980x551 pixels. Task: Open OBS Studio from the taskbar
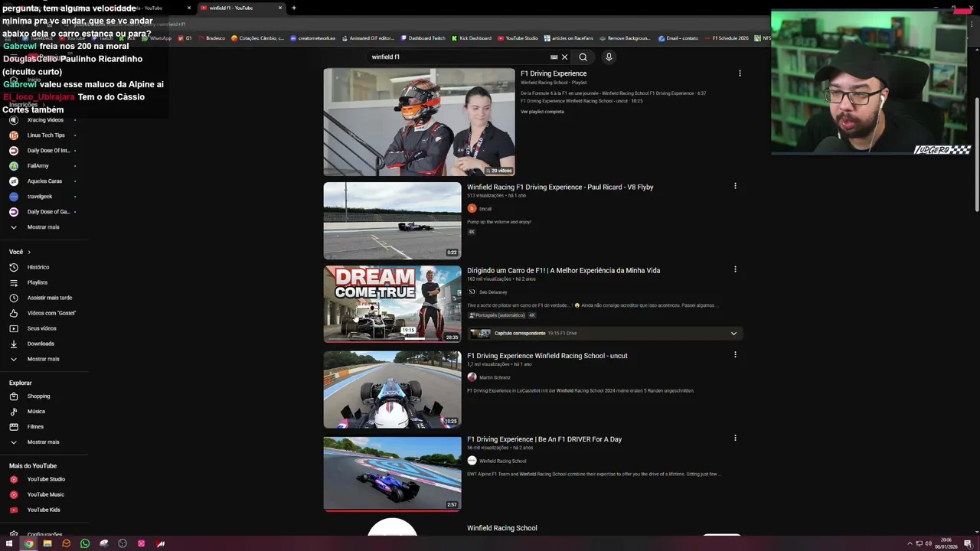(122, 543)
